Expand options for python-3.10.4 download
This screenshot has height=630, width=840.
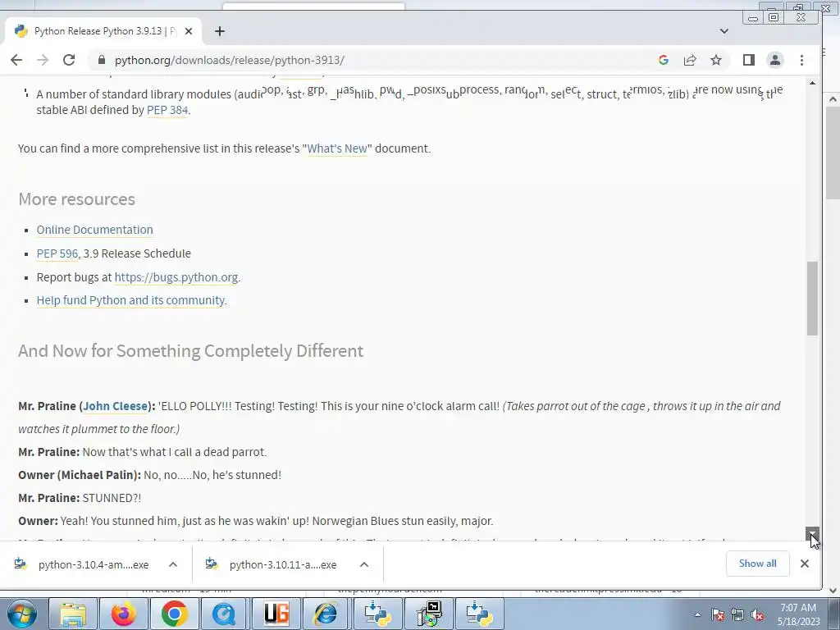click(173, 564)
